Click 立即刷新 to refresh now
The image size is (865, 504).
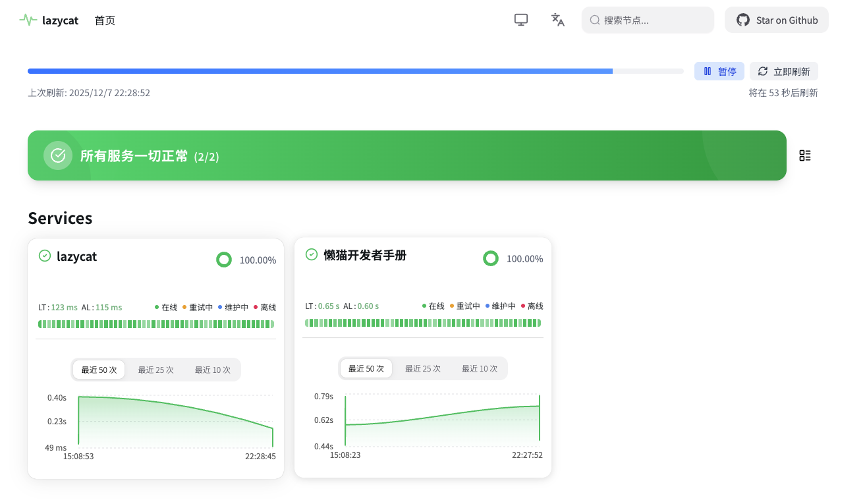(x=784, y=71)
